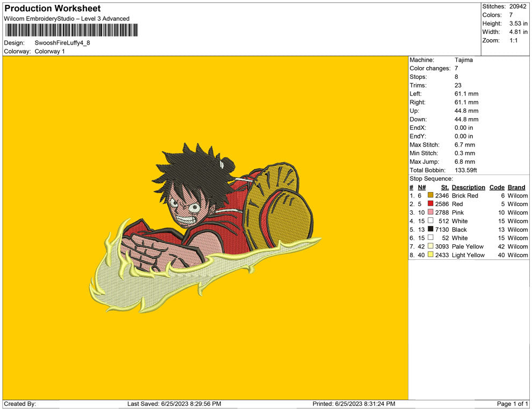
Task: Click the 'Up:' label
Action: (x=414, y=111)
